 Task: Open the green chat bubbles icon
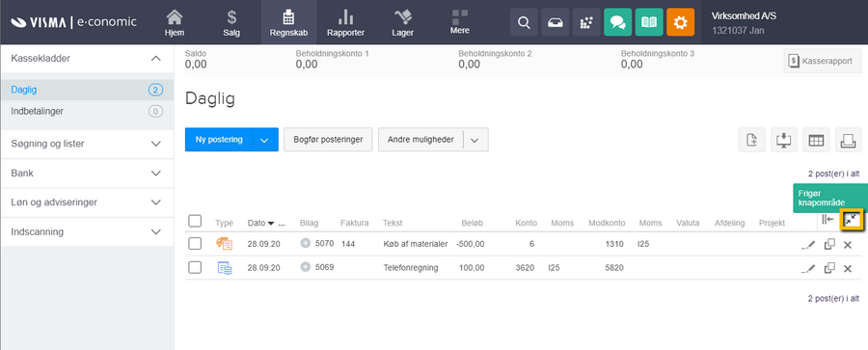click(618, 22)
